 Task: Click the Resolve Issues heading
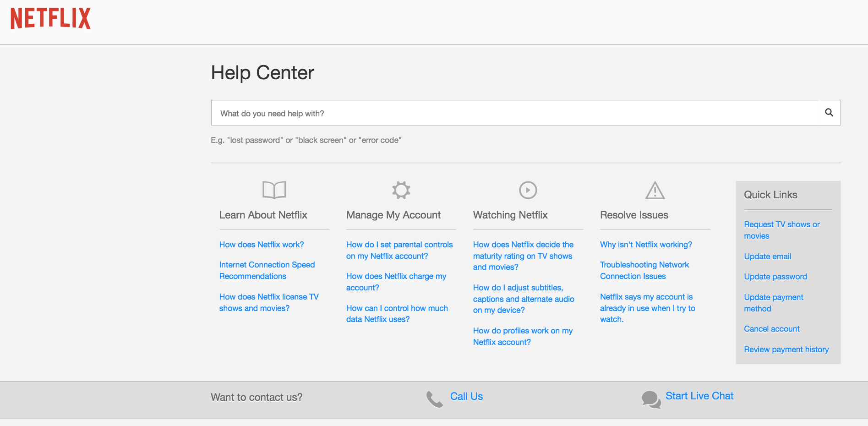(x=634, y=215)
